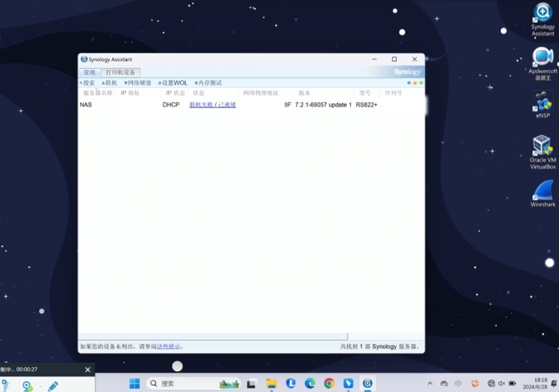Click the Sogou input tray icon
This screenshot has width=559, height=392.
point(475,384)
